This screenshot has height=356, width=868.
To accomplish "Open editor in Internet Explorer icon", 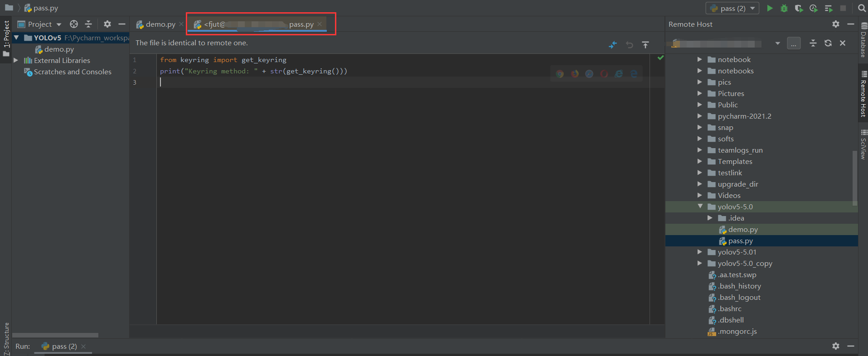I will point(619,73).
